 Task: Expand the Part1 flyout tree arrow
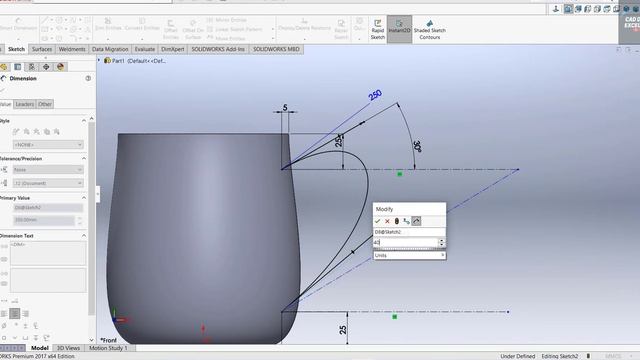[x=99, y=60]
